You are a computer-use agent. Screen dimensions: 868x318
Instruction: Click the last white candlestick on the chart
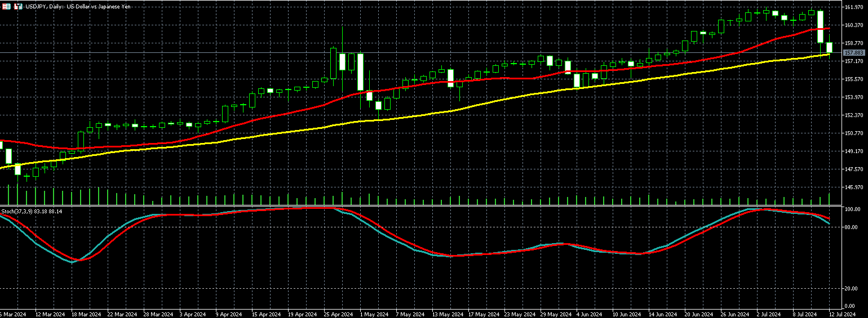click(x=830, y=47)
